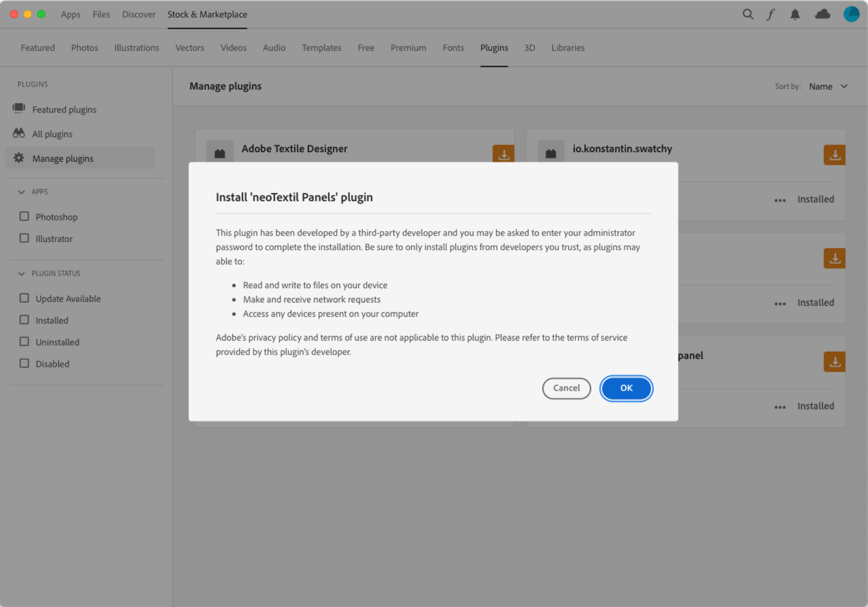Viewport: 868px width, 607px height.
Task: Confirm plugin install with OK
Action: pyautogui.click(x=626, y=388)
